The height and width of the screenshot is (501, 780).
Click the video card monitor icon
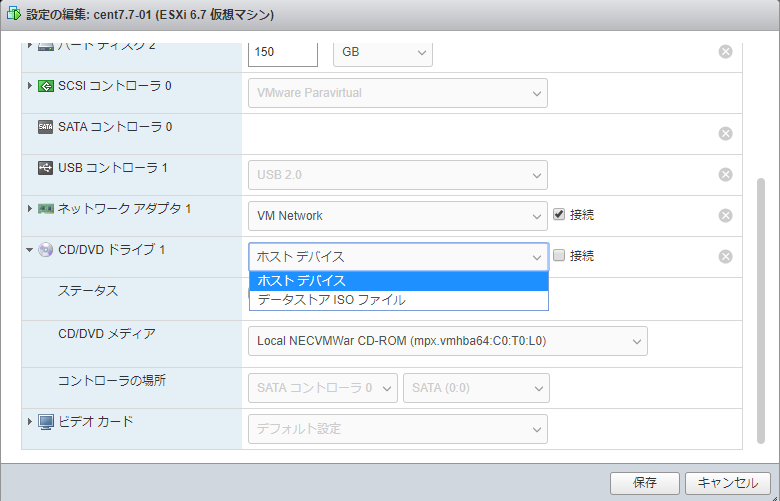pyautogui.click(x=46, y=422)
